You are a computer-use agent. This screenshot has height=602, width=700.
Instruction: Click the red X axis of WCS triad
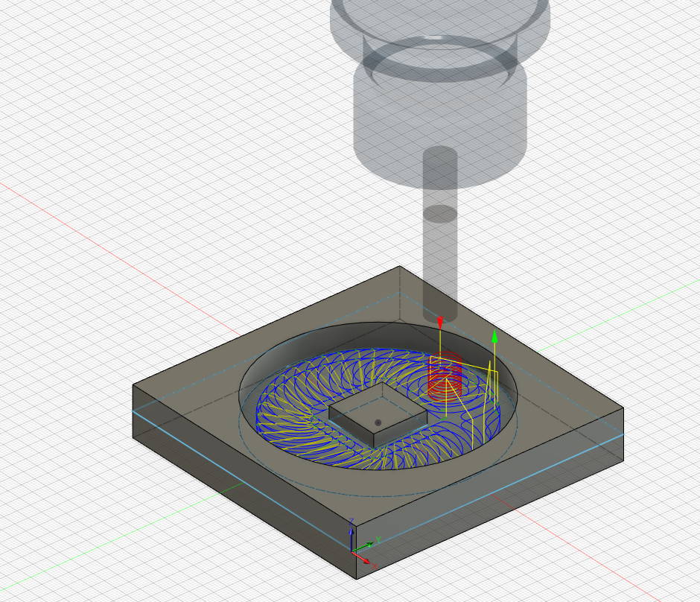363,559
